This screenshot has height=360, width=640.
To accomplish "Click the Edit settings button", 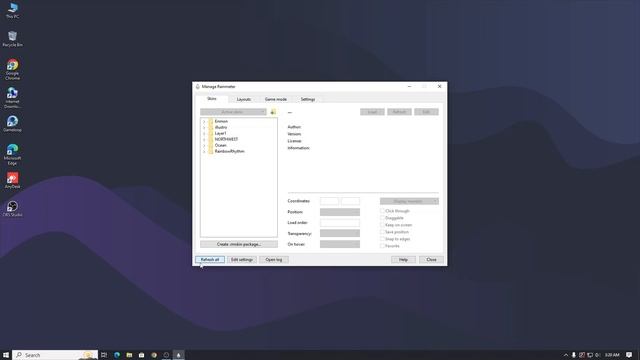I will pos(242,260).
